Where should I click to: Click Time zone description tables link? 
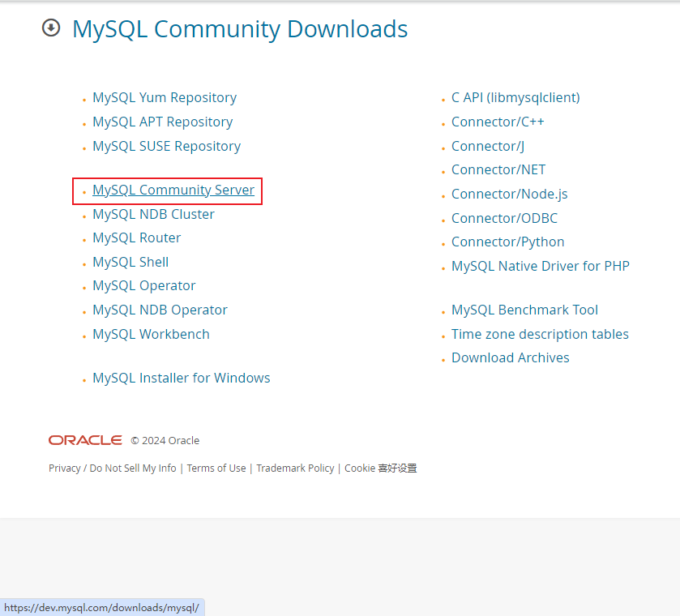pos(540,334)
